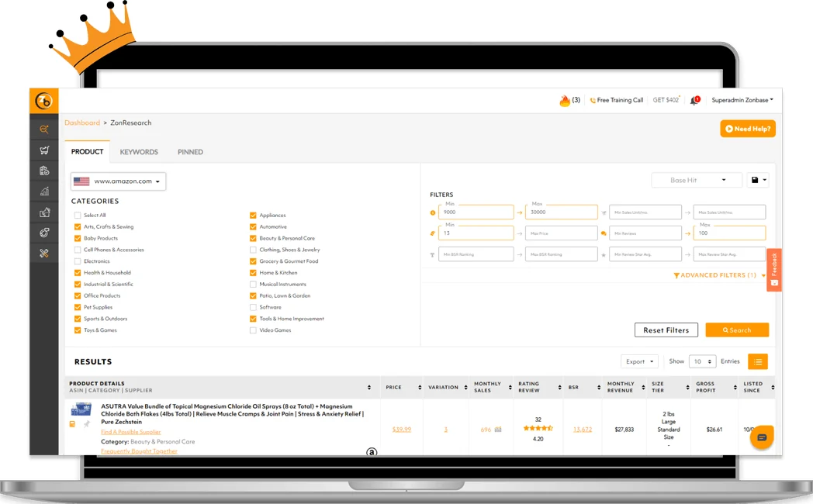Sort by the BSR column arrows

click(599, 388)
